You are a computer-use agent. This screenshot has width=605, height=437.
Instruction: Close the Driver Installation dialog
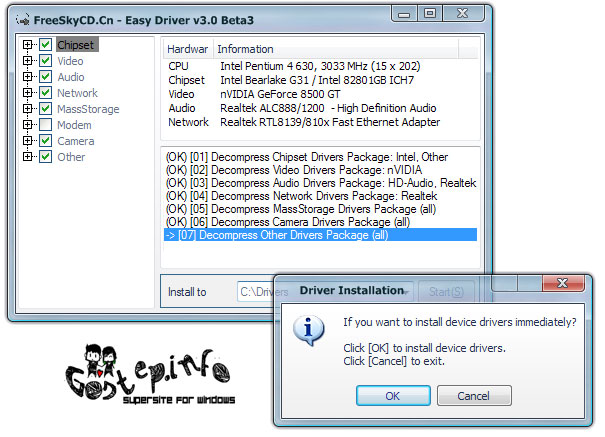563,283
